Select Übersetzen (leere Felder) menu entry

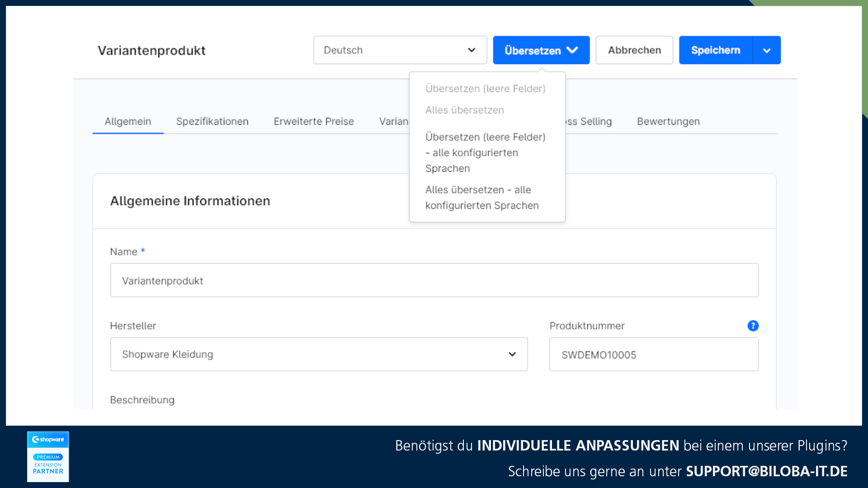(485, 89)
